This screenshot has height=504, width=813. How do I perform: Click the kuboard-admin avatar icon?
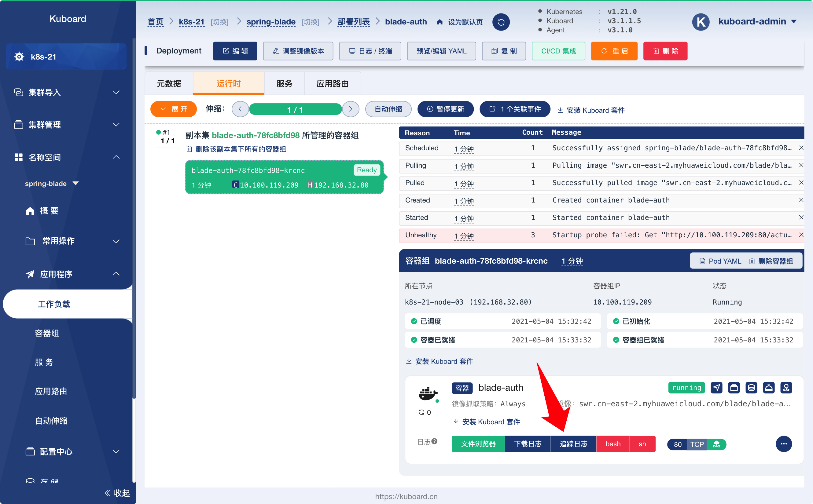[x=701, y=22]
